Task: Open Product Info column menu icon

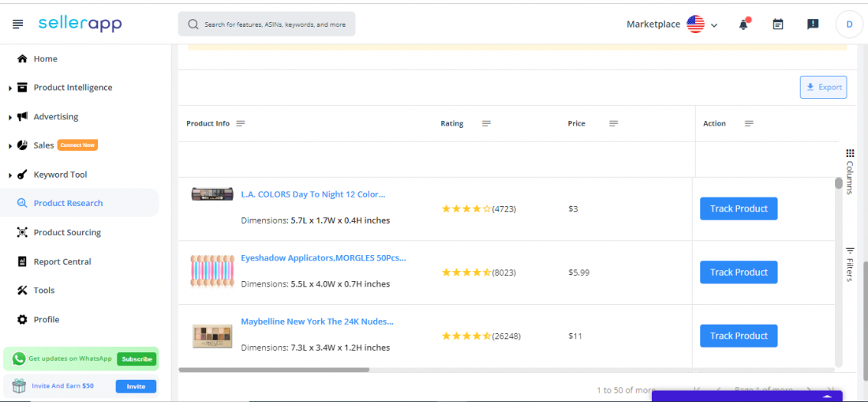Action: pyautogui.click(x=240, y=123)
